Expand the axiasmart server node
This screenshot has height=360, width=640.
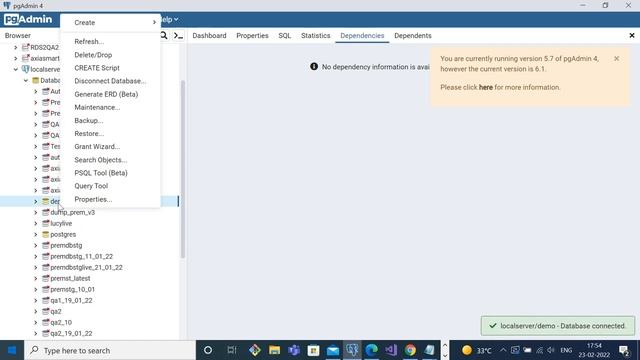click(x=16, y=58)
